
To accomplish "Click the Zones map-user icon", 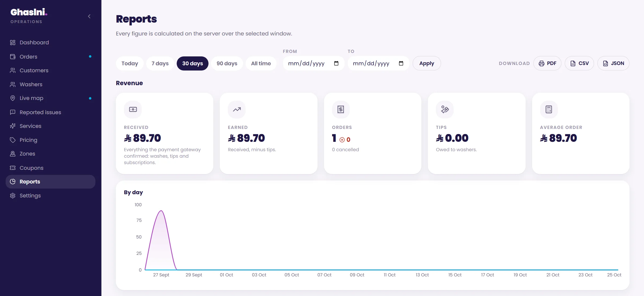I will pos(13,154).
